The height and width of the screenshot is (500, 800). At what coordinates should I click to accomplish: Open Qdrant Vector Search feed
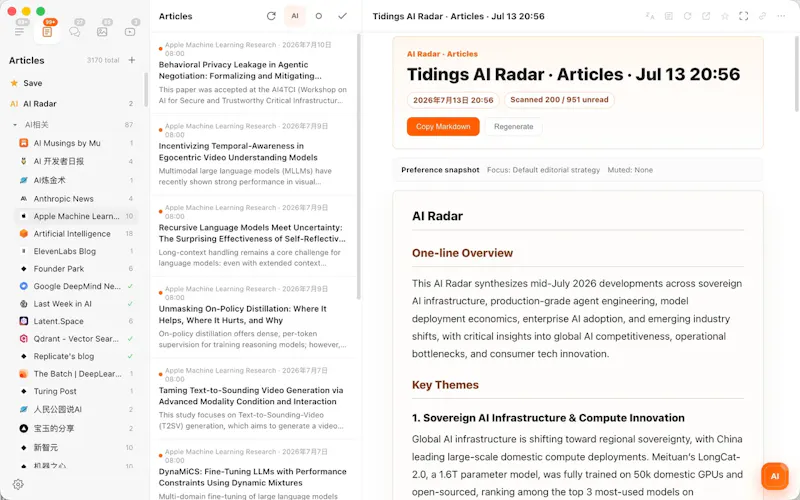tap(76, 339)
